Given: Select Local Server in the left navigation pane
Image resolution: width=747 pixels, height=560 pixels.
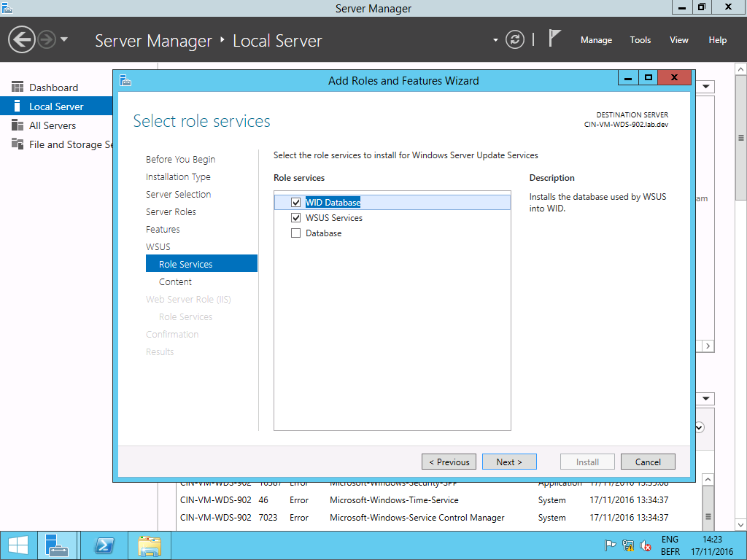Looking at the screenshot, I should (56, 106).
